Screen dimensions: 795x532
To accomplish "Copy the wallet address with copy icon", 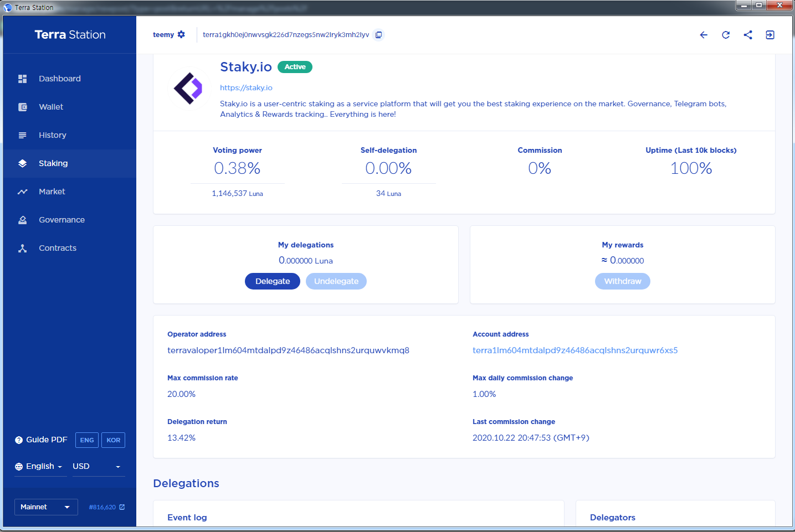I will click(x=378, y=34).
